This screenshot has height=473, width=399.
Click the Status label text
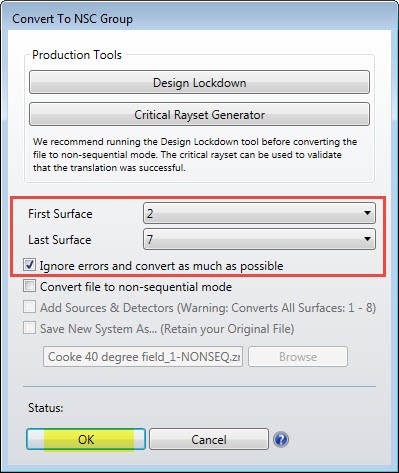[x=46, y=408]
